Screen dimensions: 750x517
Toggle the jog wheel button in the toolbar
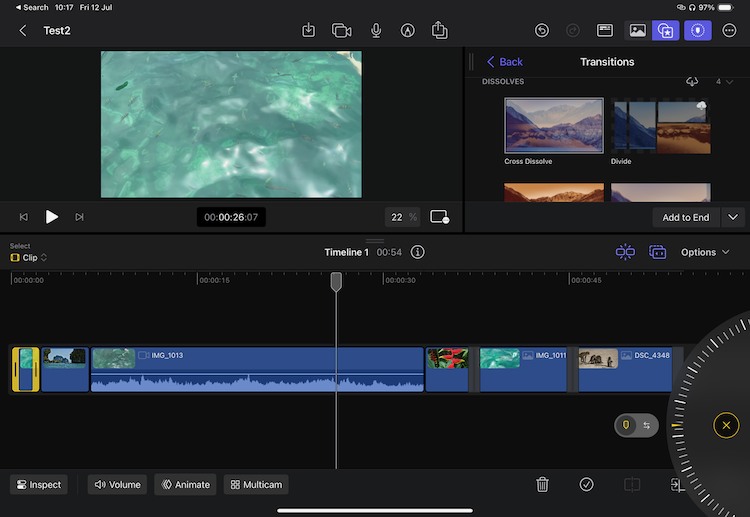(x=698, y=31)
